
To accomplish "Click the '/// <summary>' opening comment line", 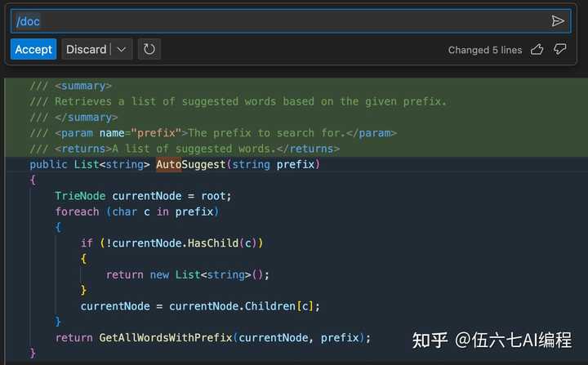I will 70,86.
